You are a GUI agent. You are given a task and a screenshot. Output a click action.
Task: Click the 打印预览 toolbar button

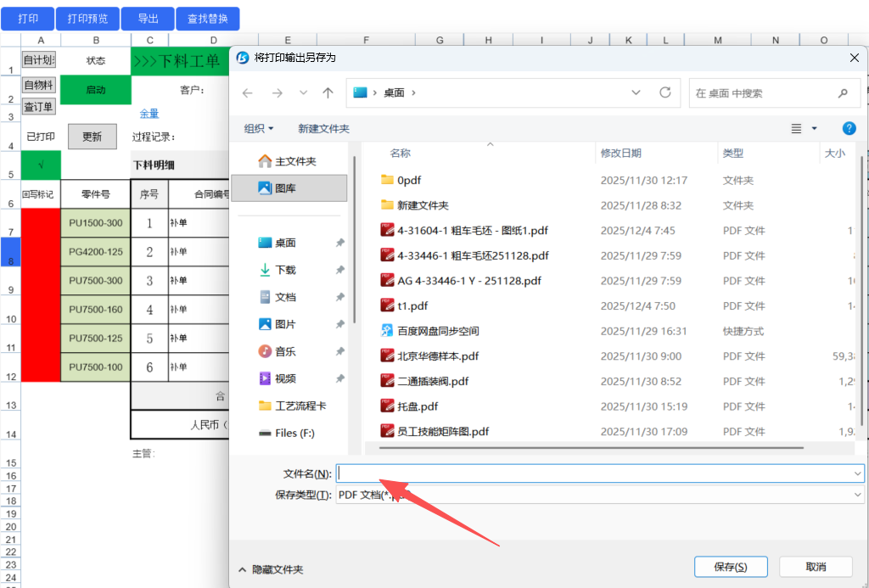(x=88, y=18)
